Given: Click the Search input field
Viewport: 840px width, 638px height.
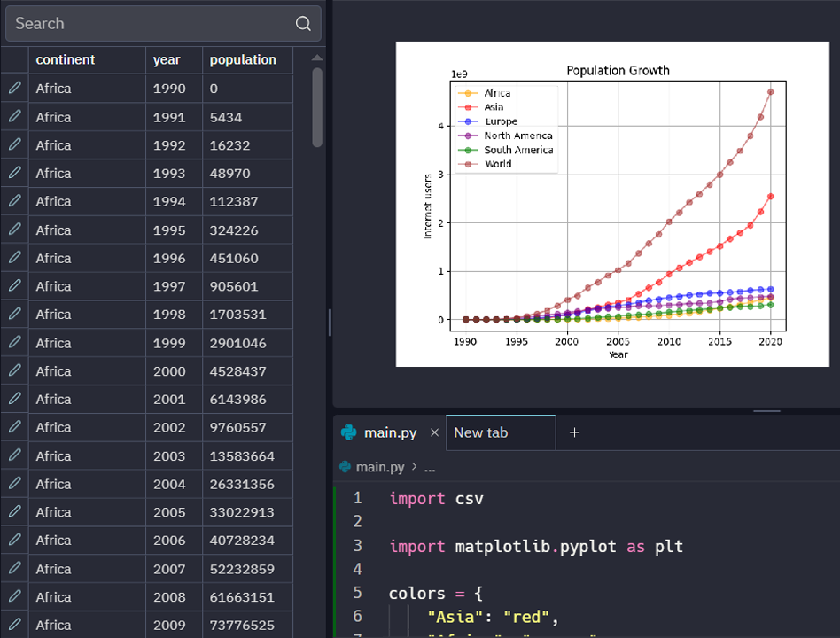Looking at the screenshot, I should [x=151, y=24].
